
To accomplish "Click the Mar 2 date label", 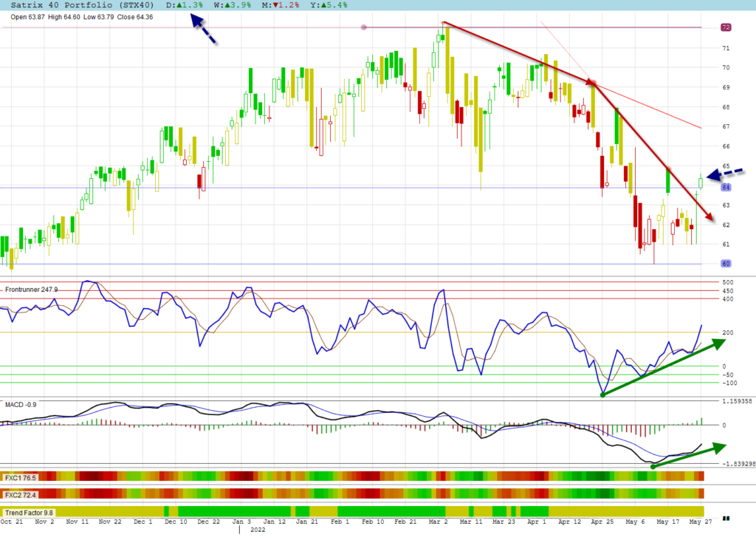I will tap(439, 522).
